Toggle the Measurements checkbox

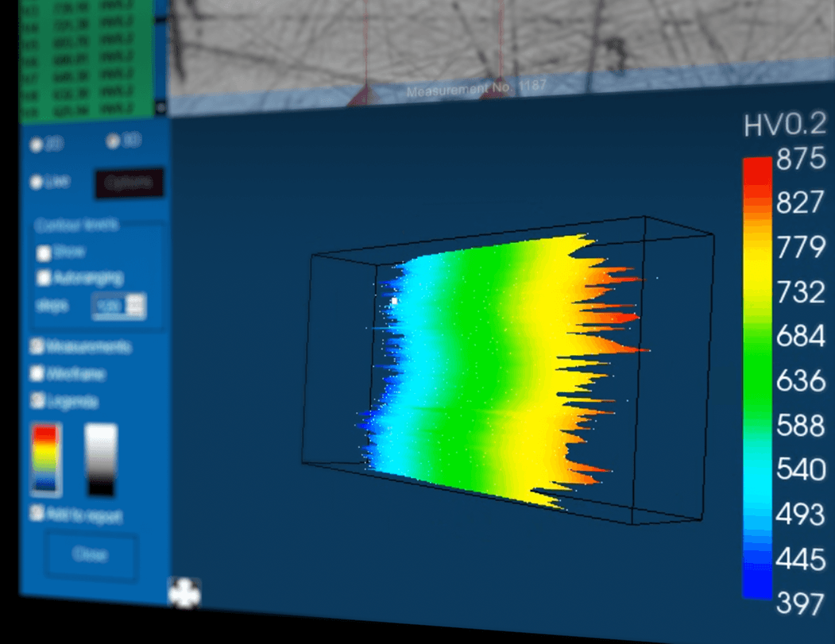pos(37,346)
